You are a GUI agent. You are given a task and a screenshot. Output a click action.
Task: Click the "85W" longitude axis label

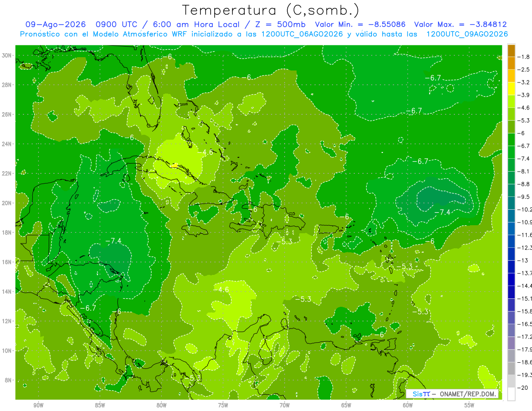tap(100, 405)
